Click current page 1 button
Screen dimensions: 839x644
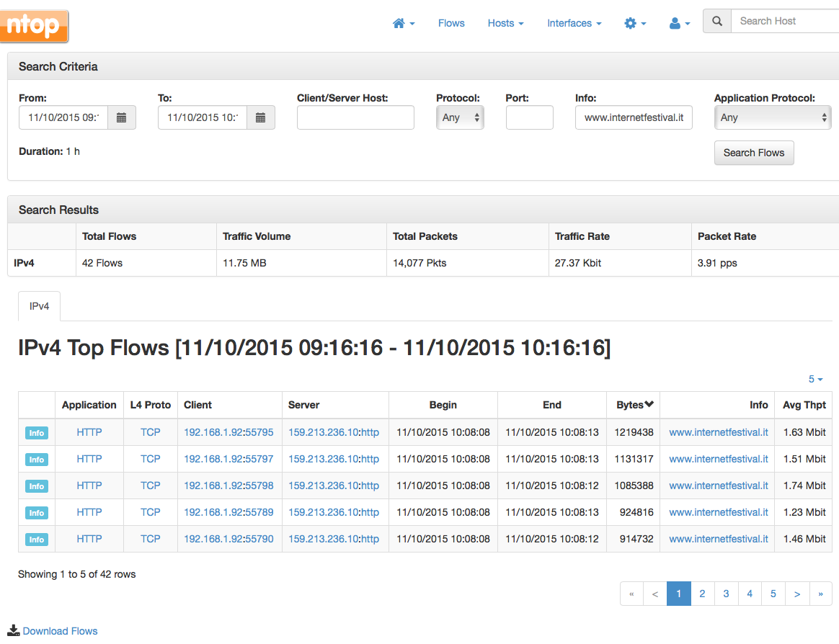coord(678,594)
